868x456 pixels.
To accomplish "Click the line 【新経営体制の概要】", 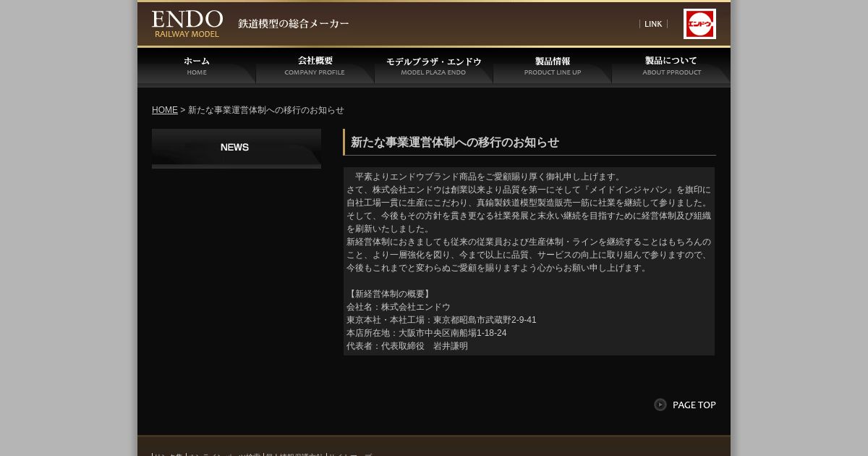I will tap(390, 294).
